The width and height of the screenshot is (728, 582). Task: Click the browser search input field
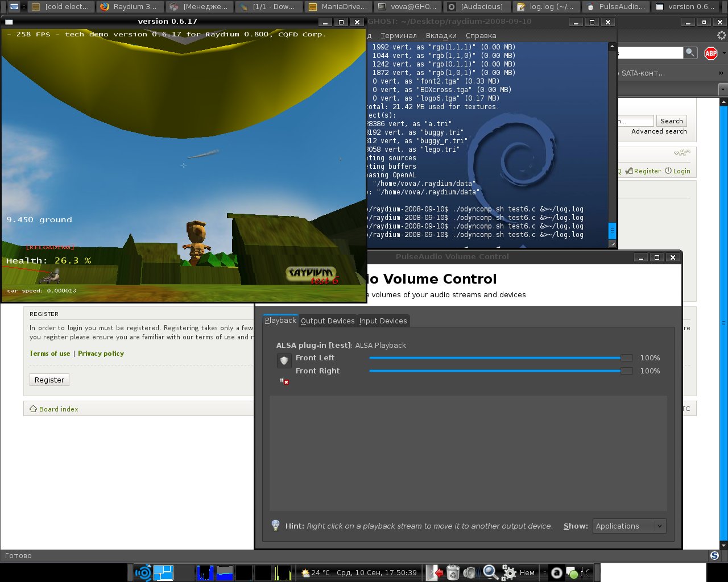click(x=650, y=53)
